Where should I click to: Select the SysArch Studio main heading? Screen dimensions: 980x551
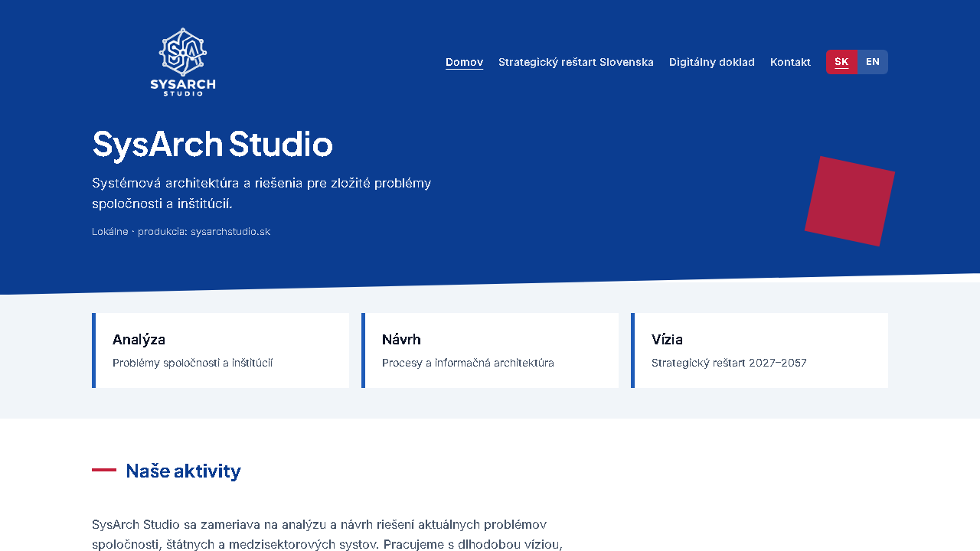pos(213,144)
